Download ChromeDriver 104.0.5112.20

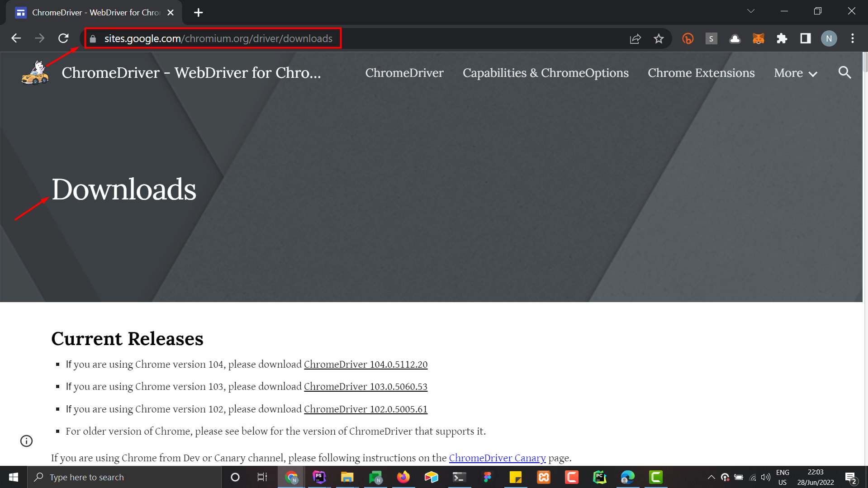[x=365, y=365]
